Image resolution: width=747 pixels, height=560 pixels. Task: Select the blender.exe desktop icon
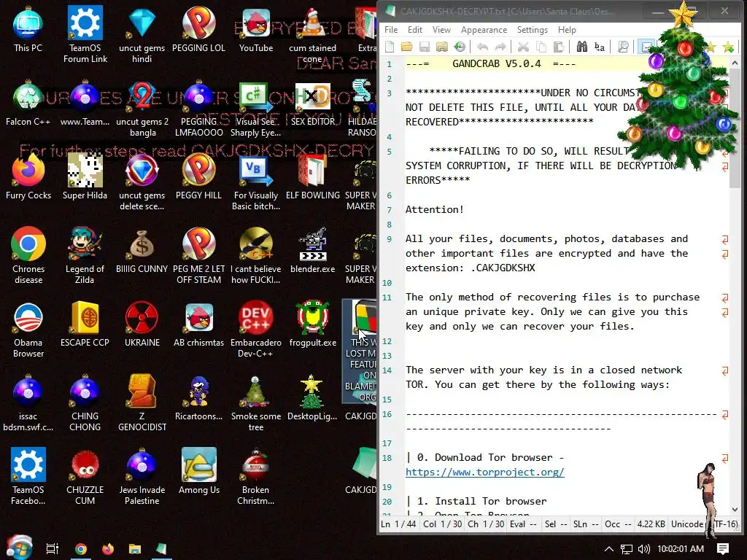[x=312, y=251]
